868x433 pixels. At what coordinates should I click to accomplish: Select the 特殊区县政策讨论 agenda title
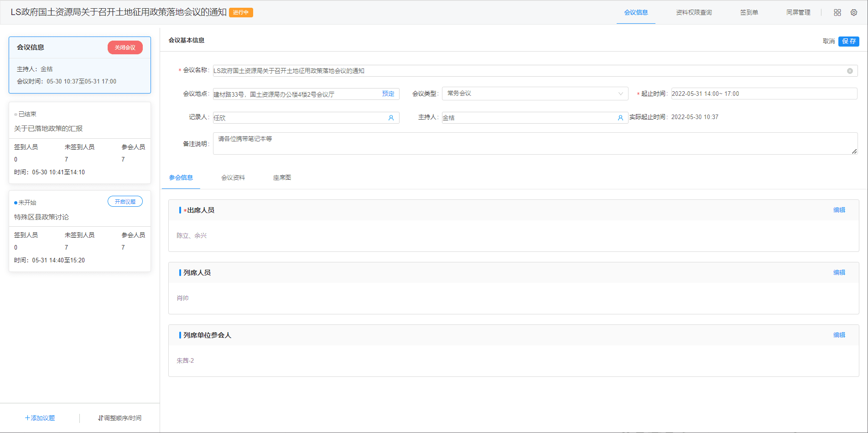[x=42, y=217]
